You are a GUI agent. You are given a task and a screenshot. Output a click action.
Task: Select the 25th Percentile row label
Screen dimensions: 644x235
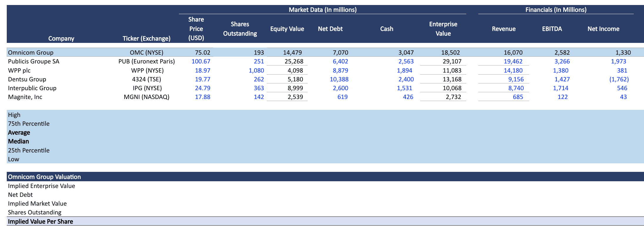29,150
